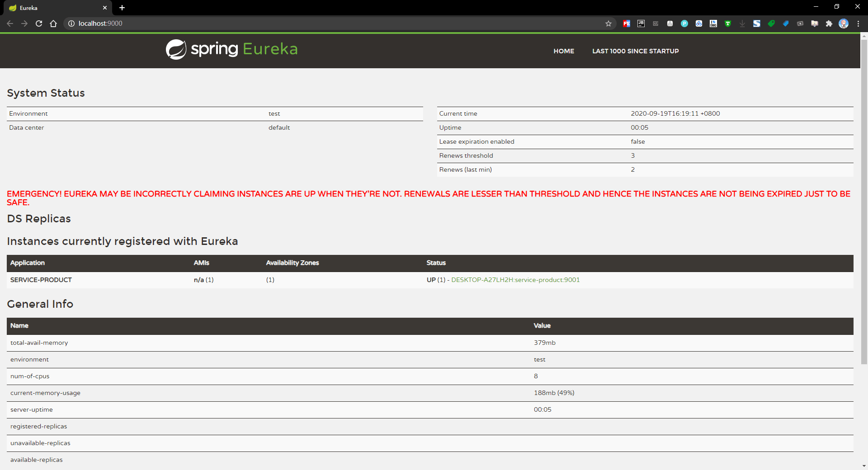Viewport: 868px width, 470px height.
Task: Open a new browser tab
Action: pos(122,8)
